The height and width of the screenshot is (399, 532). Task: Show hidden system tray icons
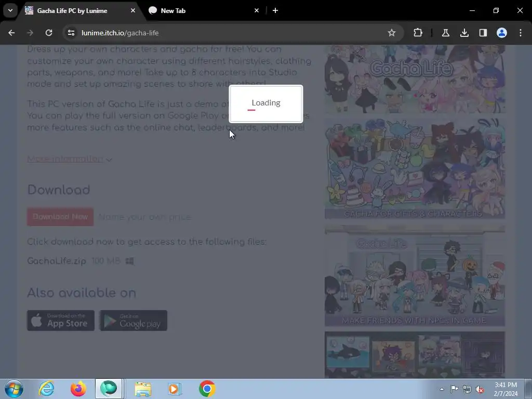(442, 389)
